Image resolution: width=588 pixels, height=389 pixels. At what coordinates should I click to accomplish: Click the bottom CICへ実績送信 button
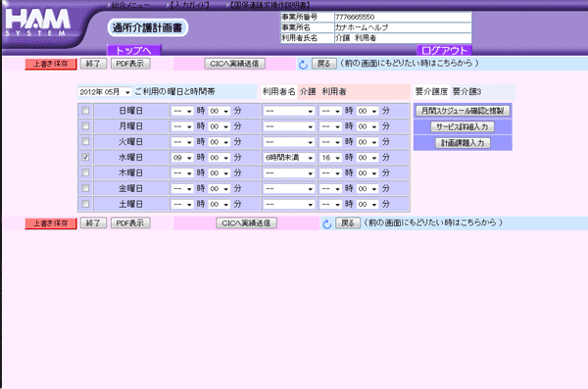(246, 223)
